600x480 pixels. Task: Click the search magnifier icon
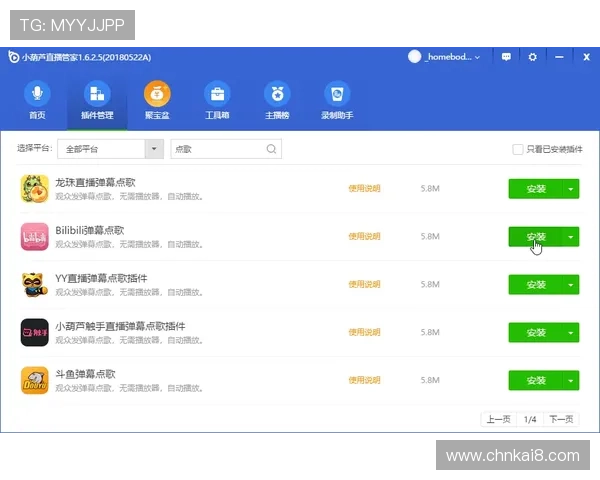(x=271, y=149)
